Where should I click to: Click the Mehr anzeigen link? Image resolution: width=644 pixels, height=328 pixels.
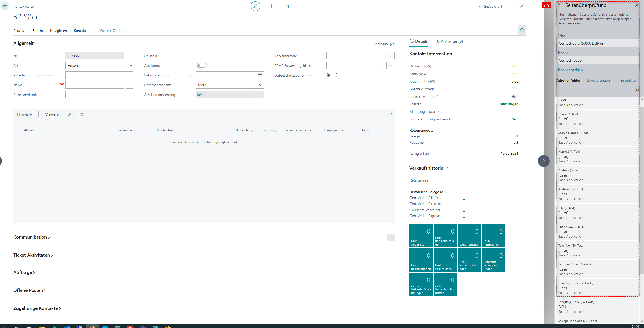[384, 44]
